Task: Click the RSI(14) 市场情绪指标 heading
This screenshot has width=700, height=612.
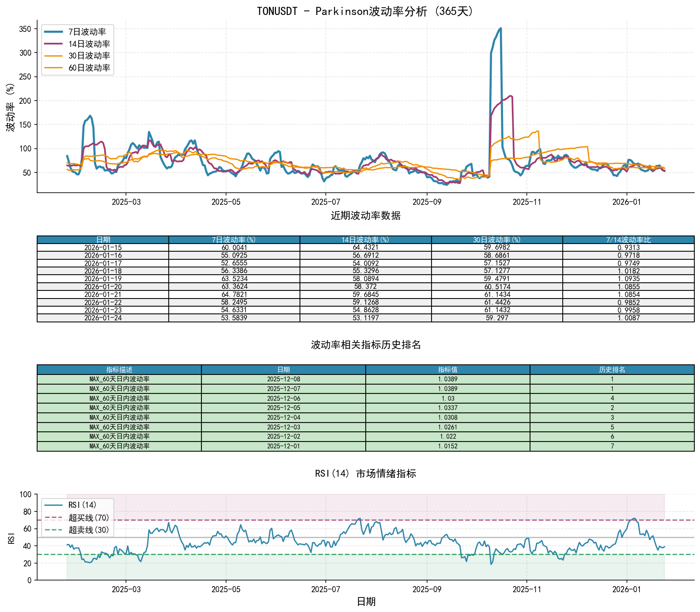Action: tap(365, 473)
